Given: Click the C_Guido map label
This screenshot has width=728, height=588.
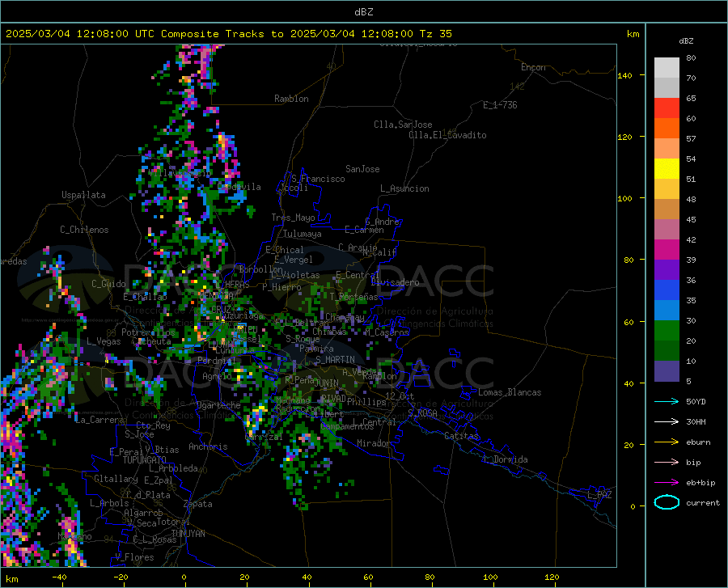Looking at the screenshot, I should pos(108,284).
